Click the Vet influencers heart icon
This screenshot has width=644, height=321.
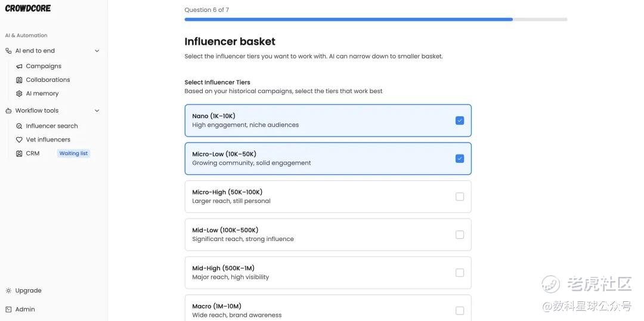point(19,140)
